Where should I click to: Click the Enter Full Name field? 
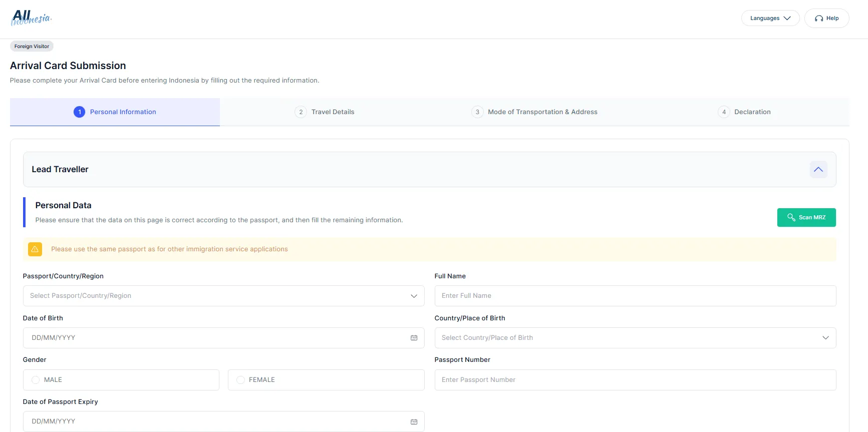(635, 296)
